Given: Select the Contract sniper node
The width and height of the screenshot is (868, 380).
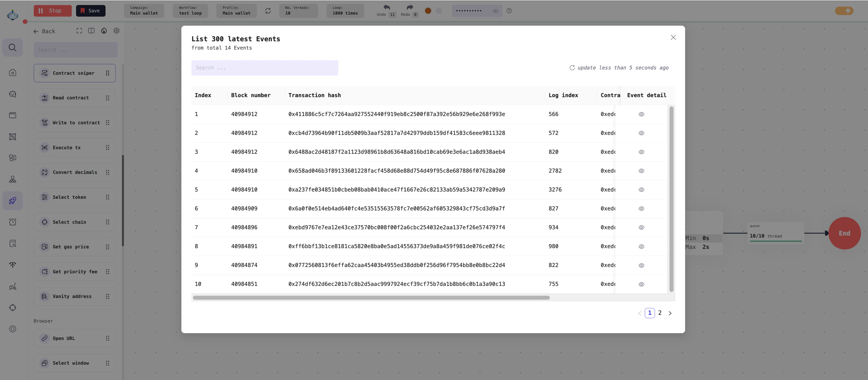Looking at the screenshot, I should point(75,73).
